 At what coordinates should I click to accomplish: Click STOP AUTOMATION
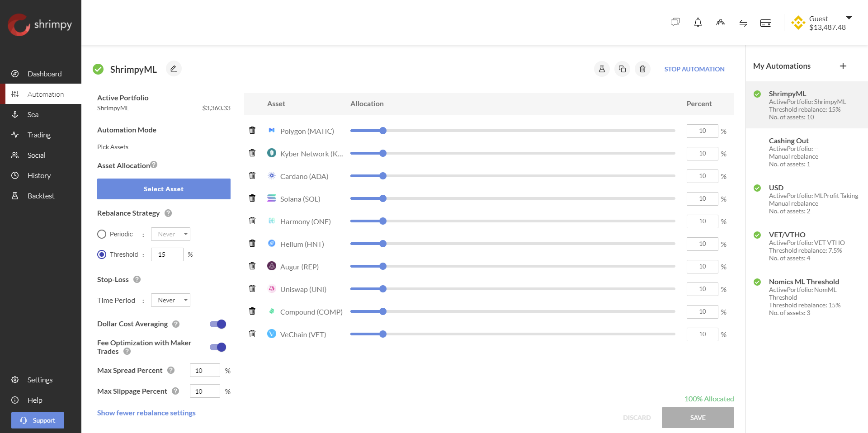694,69
